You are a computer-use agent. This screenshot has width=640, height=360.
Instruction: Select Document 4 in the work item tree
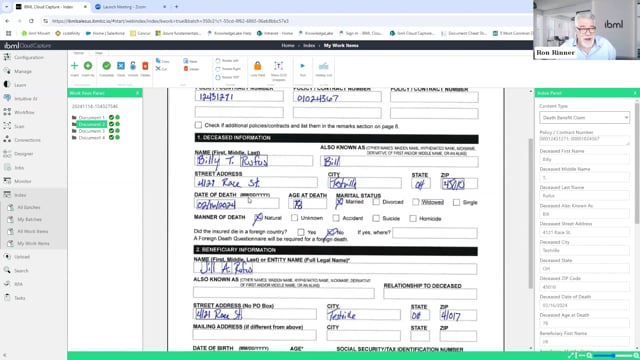pyautogui.click(x=91, y=138)
